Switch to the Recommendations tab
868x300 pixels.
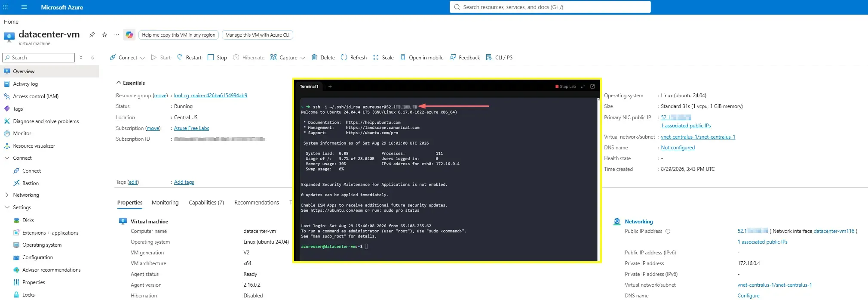pyautogui.click(x=257, y=203)
